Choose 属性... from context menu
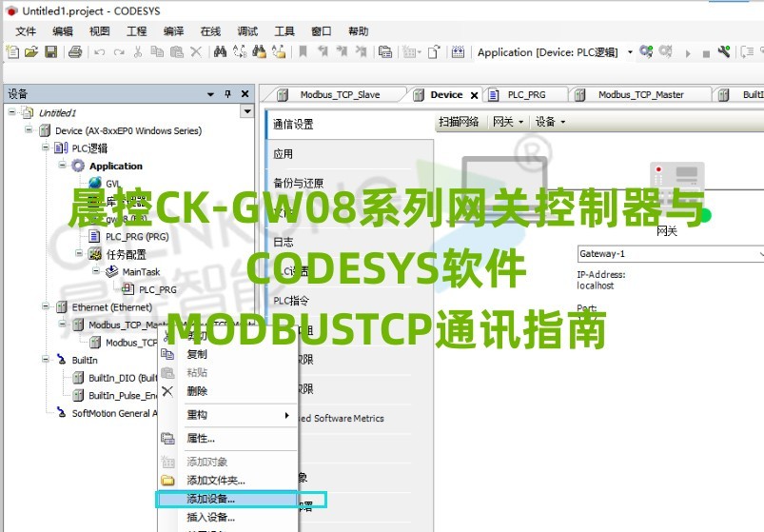 click(x=228, y=439)
